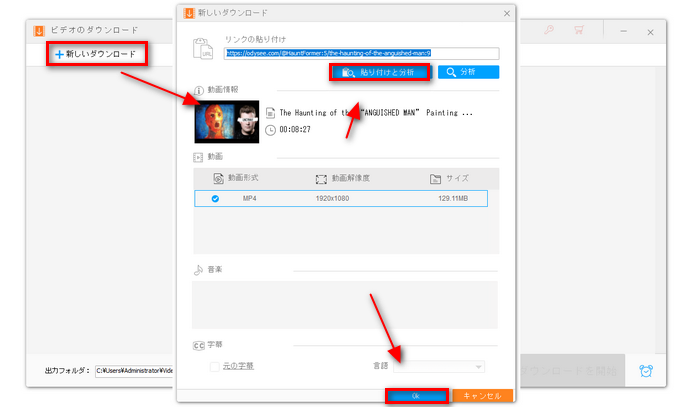Image resolution: width=700 pixels, height=407 pixels.
Task: Click the 音楽 music note icon
Action: coord(198,270)
